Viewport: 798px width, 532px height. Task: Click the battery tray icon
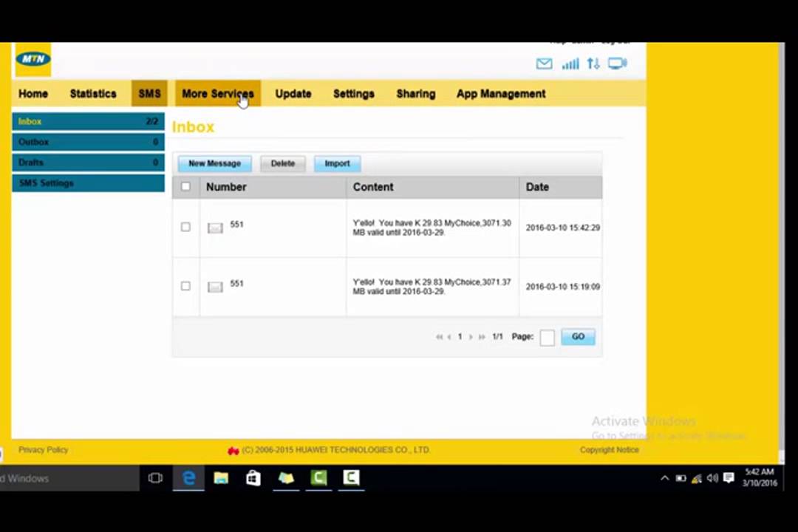681,478
